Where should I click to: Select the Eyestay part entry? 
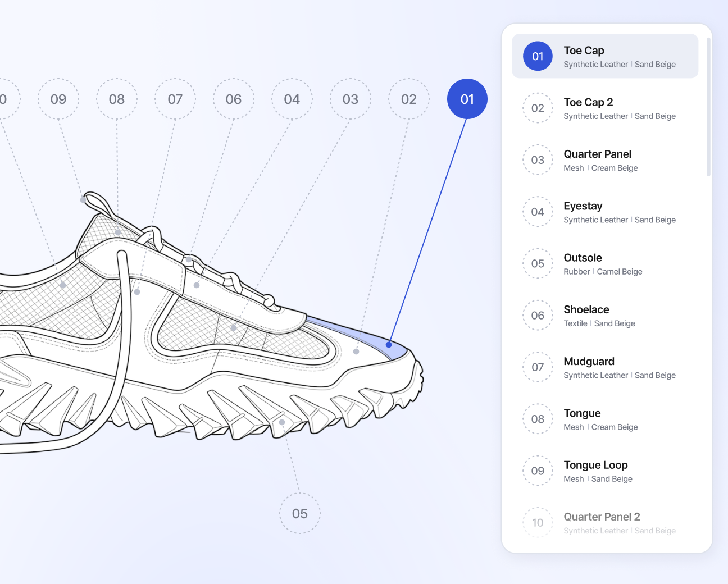point(605,212)
